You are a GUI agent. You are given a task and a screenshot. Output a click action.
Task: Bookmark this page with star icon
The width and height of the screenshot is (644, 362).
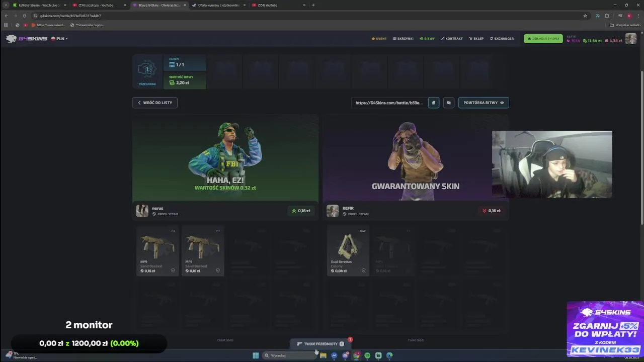(585, 16)
